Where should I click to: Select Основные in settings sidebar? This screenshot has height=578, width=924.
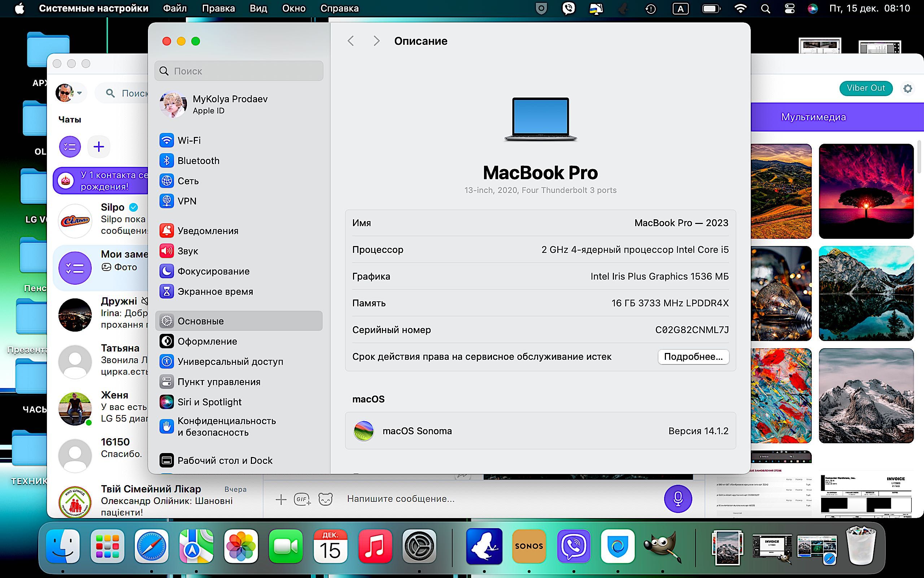point(239,321)
